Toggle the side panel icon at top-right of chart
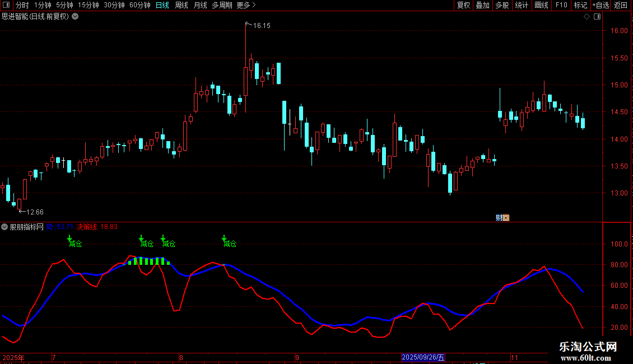 (598, 17)
